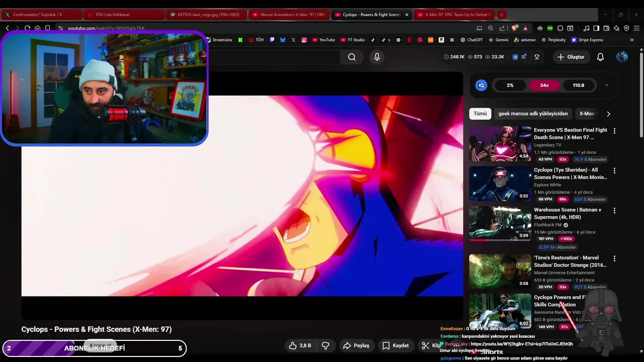This screenshot has height=362, width=644.
Task: Open the X bookmark icon in the bookmarks bar
Action: click(293, 40)
